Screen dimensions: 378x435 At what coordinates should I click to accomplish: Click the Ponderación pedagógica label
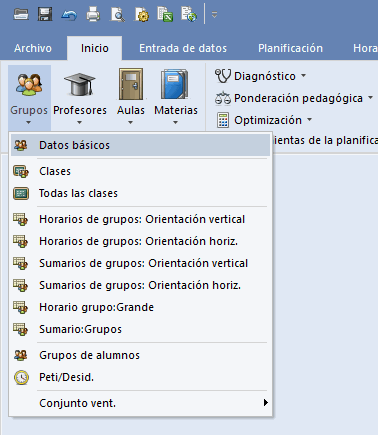298,98
